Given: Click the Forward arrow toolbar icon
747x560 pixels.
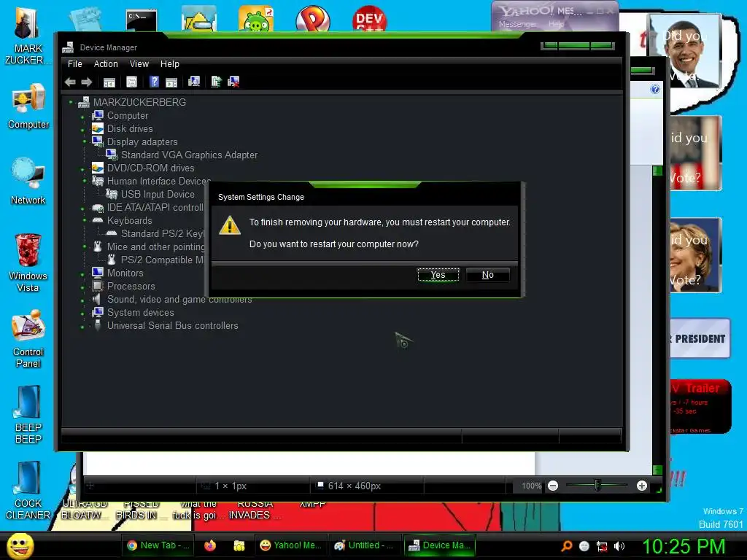Looking at the screenshot, I should [86, 82].
